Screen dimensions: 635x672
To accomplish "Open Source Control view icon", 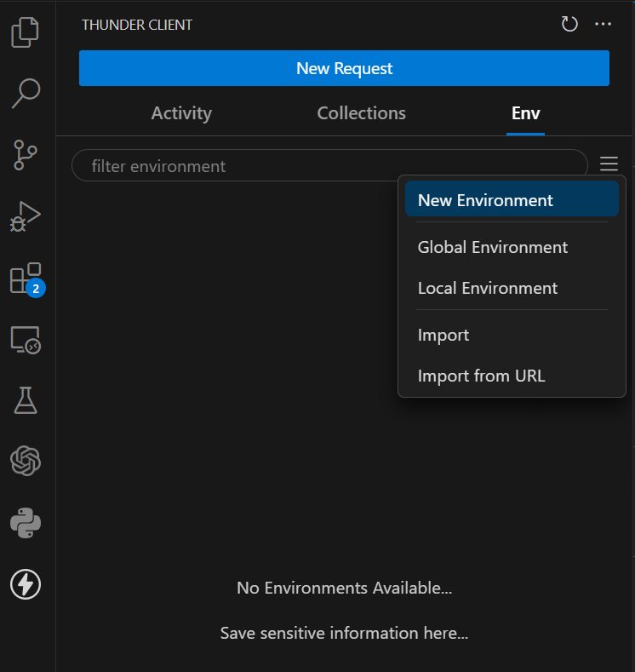I will [26, 155].
